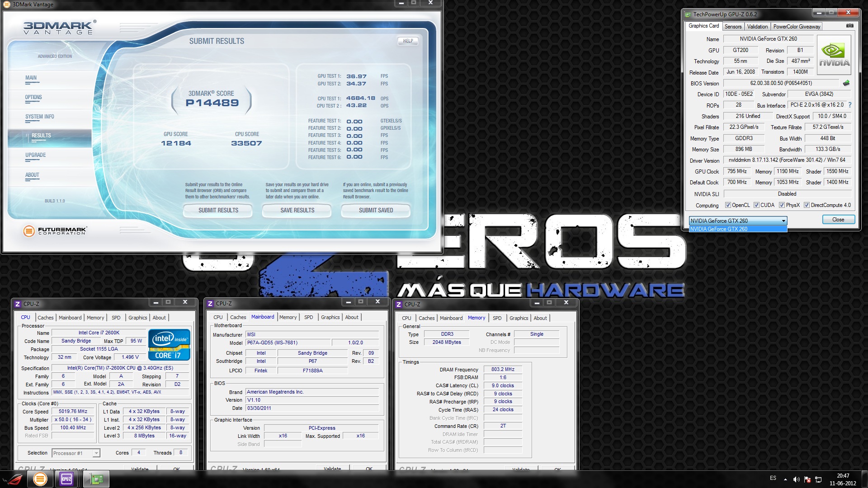Click the CAS# Latency 9.0 clocks field
This screenshot has height=488, width=868.
pyautogui.click(x=503, y=386)
